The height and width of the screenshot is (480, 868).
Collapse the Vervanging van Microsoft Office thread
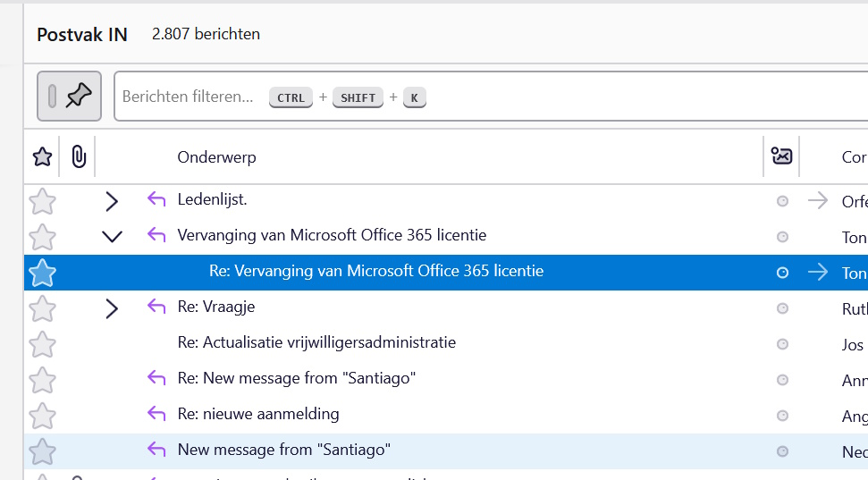112,237
